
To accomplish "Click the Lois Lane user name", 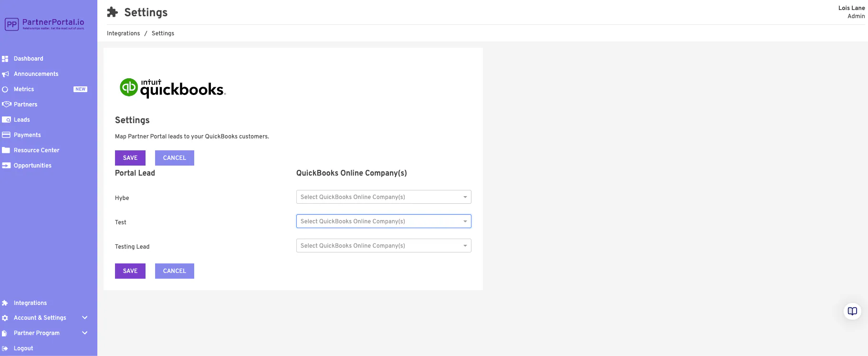I will (x=852, y=8).
